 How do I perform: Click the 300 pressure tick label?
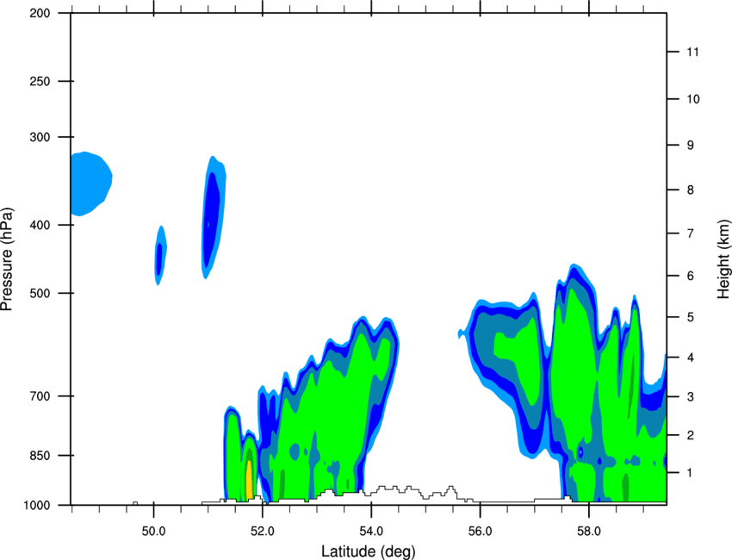click(x=40, y=137)
